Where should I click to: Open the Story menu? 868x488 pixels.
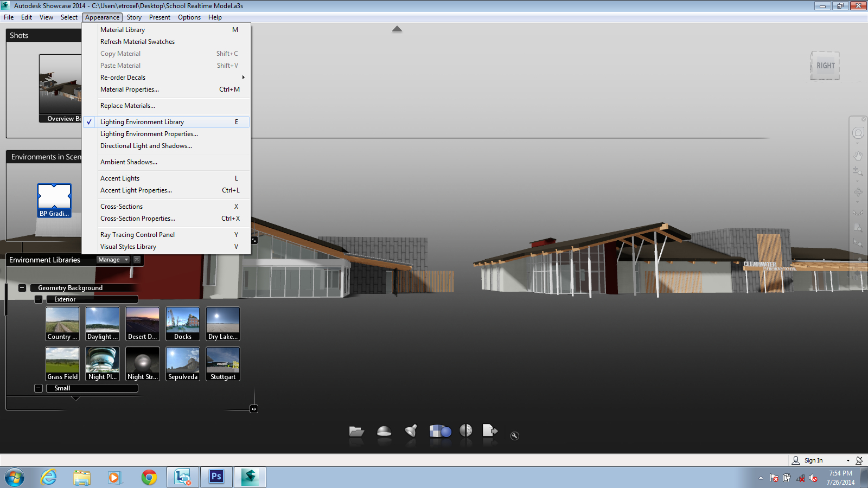(134, 17)
